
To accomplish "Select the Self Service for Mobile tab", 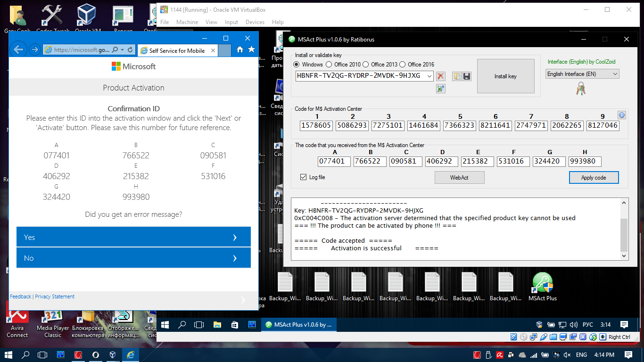I will point(178,50).
